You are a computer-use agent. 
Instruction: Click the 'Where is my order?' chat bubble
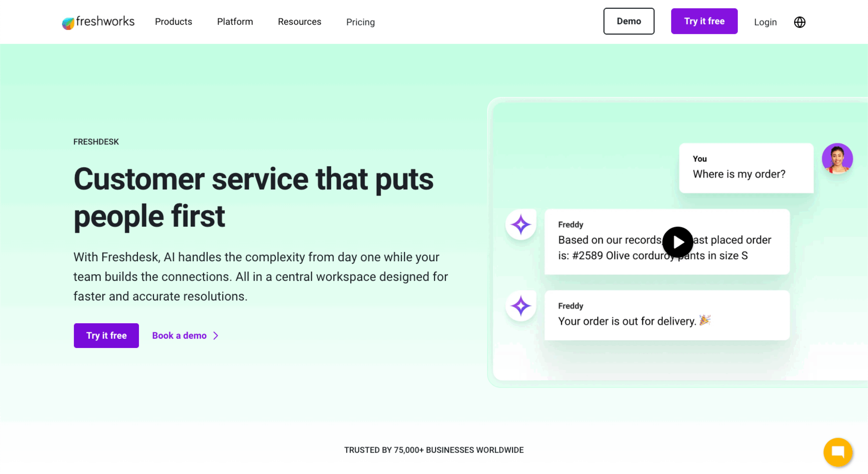[x=746, y=168]
